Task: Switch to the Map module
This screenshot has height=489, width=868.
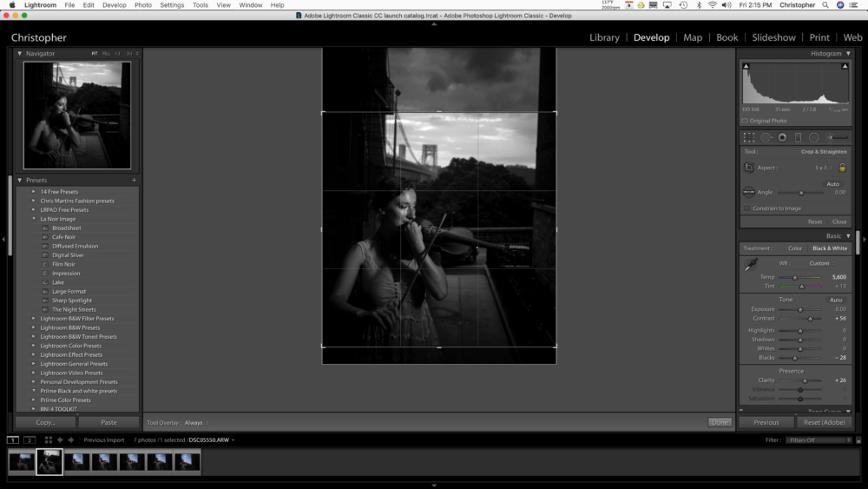Action: pos(693,37)
